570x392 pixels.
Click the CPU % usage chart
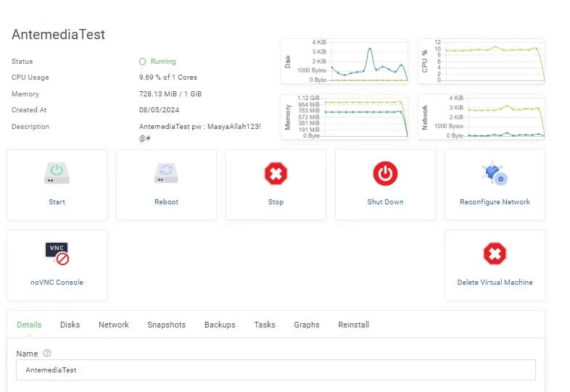[482, 62]
